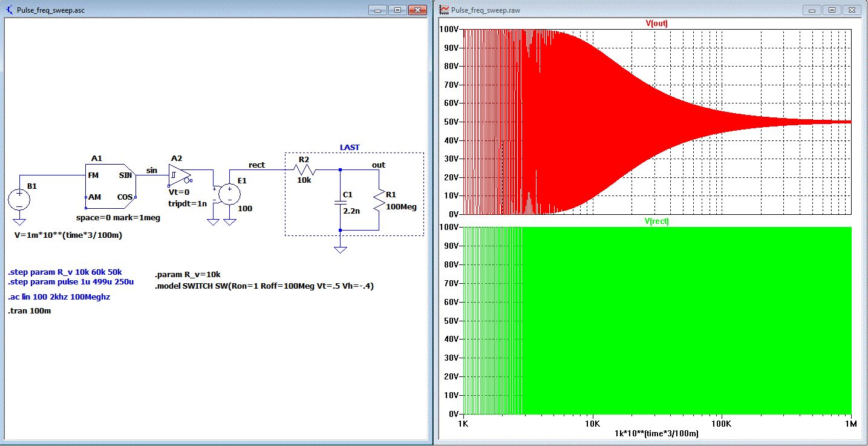Click the B1 behavioral voltage source symbol

point(19,200)
